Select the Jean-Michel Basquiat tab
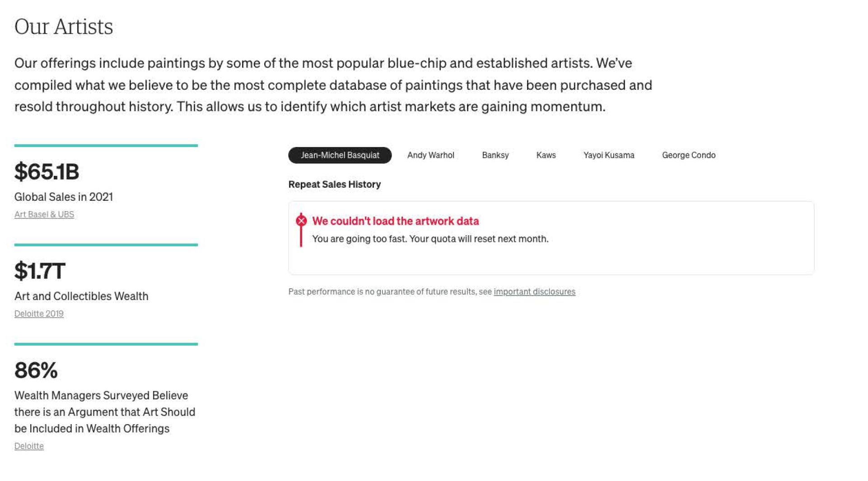Viewport: 868px width, 481px height. tap(340, 155)
